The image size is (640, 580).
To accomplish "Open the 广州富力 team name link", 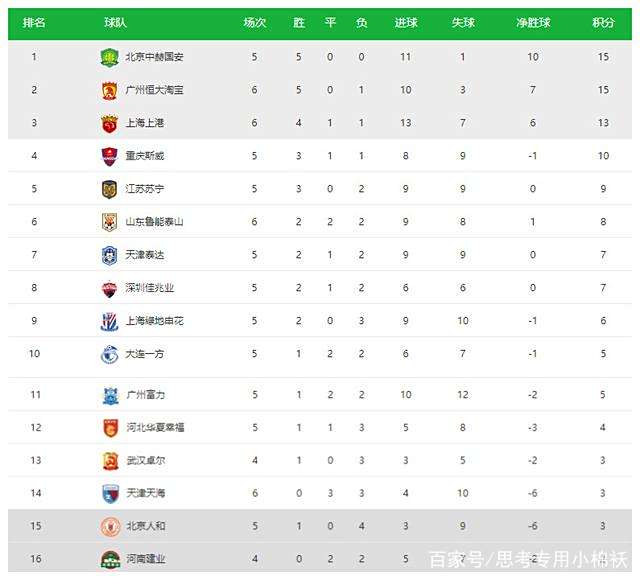I will pyautogui.click(x=146, y=395).
